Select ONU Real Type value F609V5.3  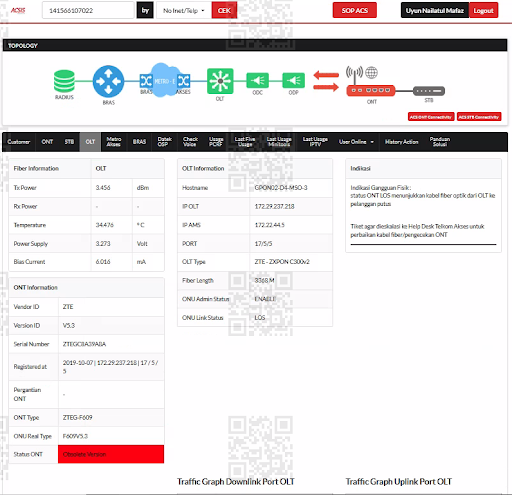click(x=75, y=436)
